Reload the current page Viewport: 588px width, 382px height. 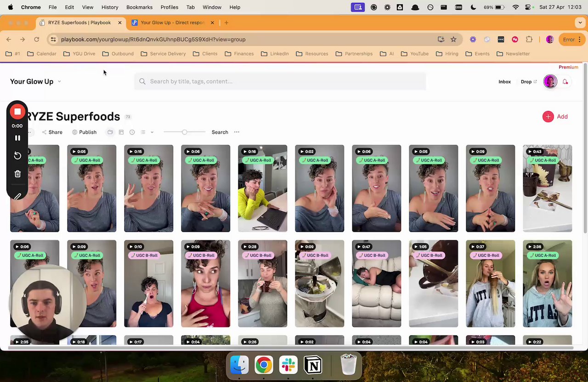click(x=37, y=40)
